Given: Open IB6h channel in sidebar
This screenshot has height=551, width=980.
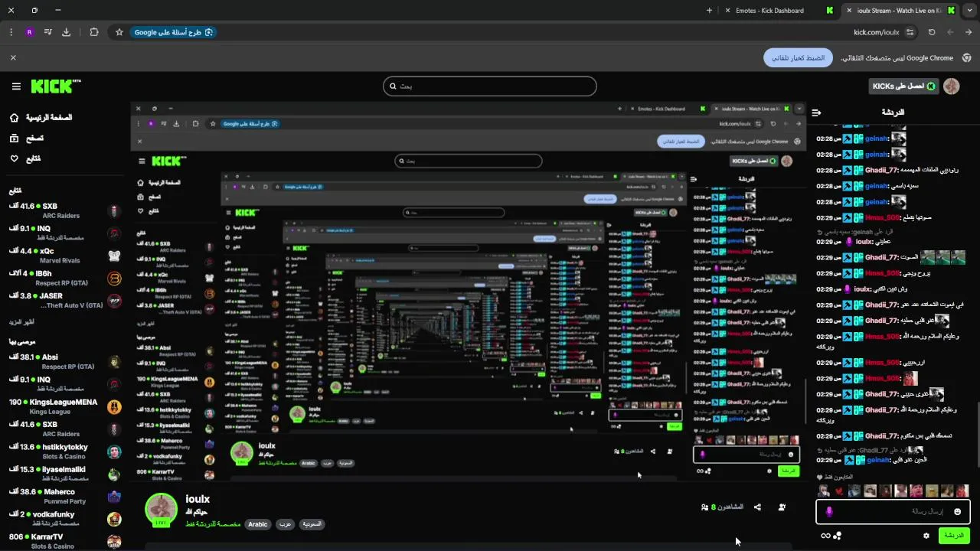Looking at the screenshot, I should coord(65,278).
